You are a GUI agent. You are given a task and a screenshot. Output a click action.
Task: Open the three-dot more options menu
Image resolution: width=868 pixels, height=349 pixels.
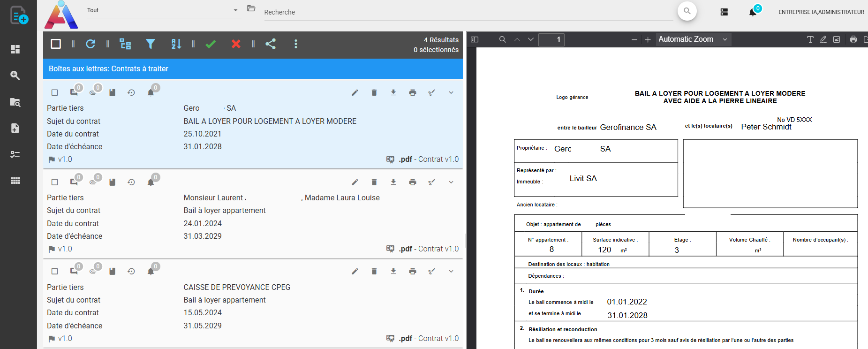295,44
